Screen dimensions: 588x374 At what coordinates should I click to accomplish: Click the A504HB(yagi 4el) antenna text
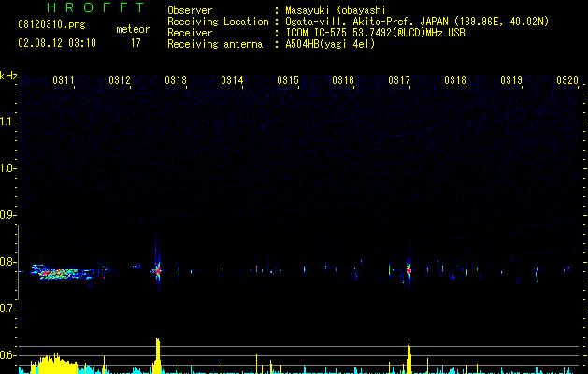pyautogui.click(x=330, y=44)
